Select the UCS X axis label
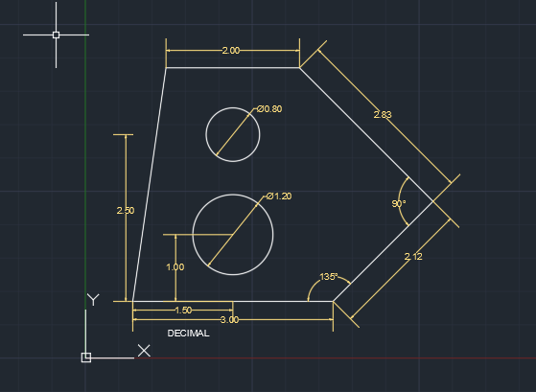The image size is (536, 392). point(144,351)
